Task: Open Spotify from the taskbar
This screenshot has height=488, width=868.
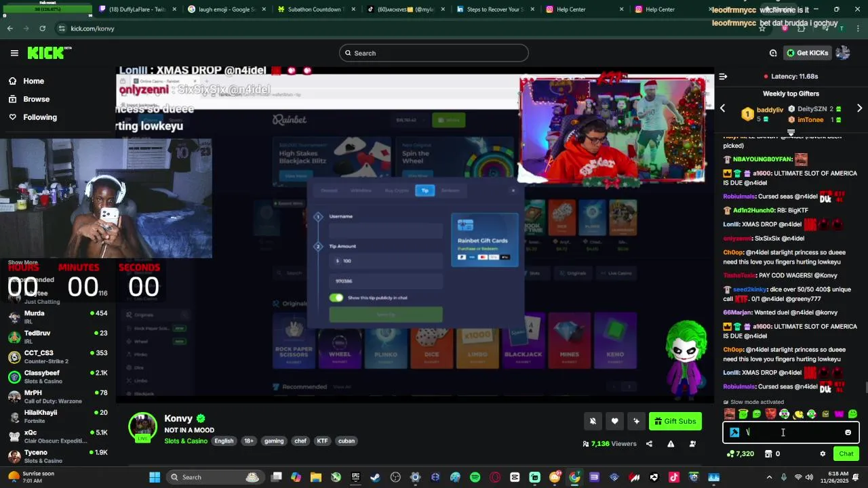Action: 475,477
